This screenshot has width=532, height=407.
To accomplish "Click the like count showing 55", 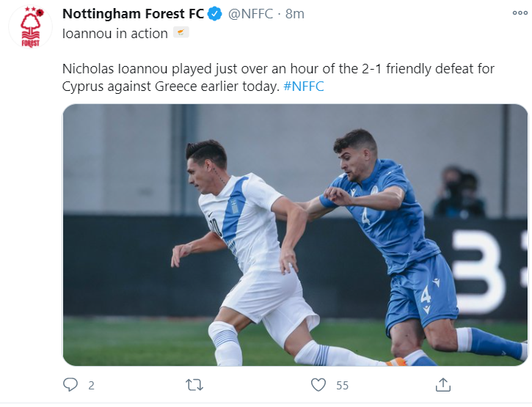I will [341, 385].
